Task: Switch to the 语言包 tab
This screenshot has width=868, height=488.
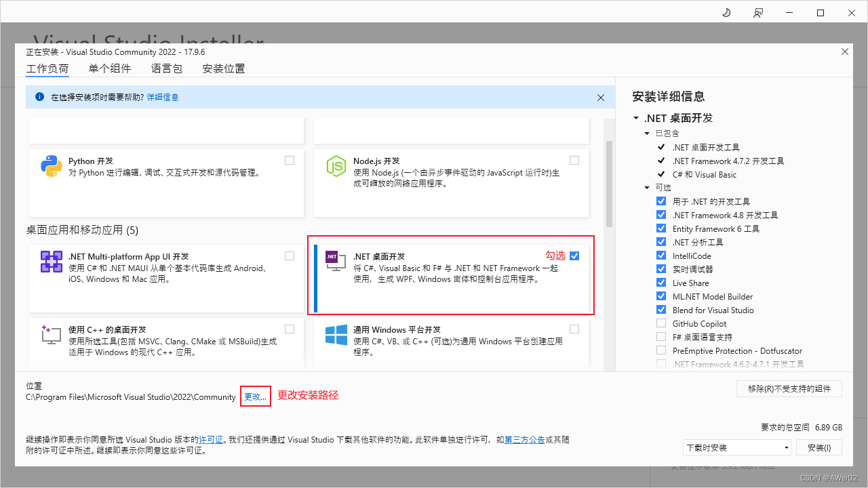Action: point(167,68)
